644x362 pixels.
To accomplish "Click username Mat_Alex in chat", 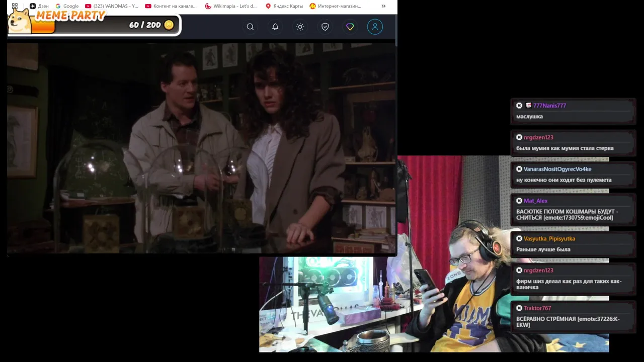I will point(535,201).
